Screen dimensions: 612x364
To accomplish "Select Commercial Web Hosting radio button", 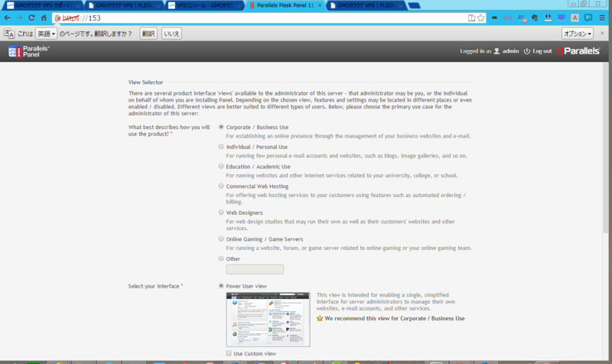I will point(221,186).
